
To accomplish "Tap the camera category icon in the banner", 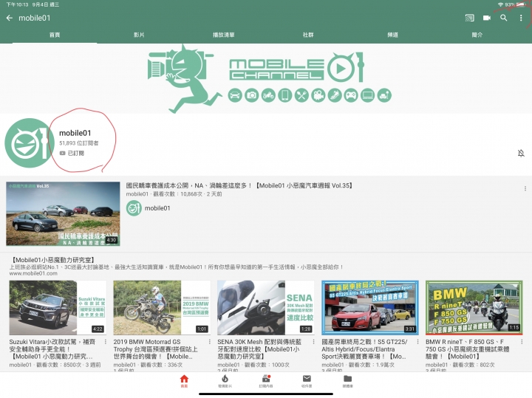I will [252, 95].
